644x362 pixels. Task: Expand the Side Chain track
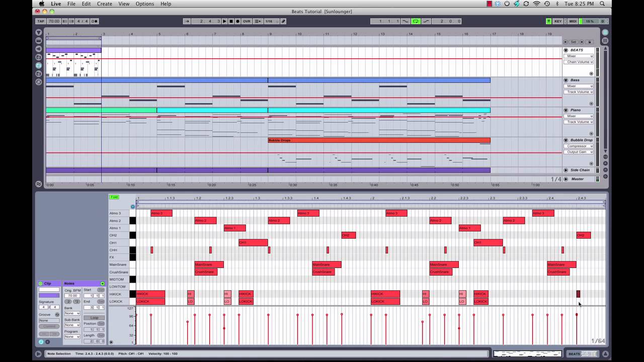coord(566,170)
